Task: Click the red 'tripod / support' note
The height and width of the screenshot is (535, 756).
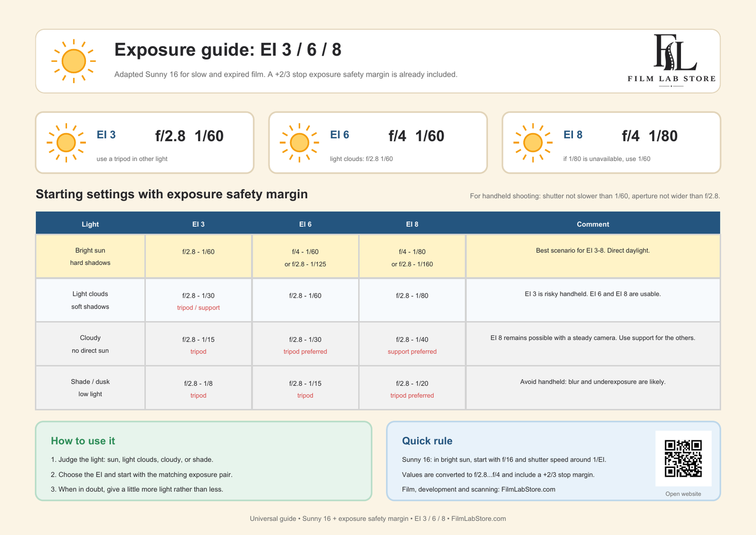Action: click(198, 308)
